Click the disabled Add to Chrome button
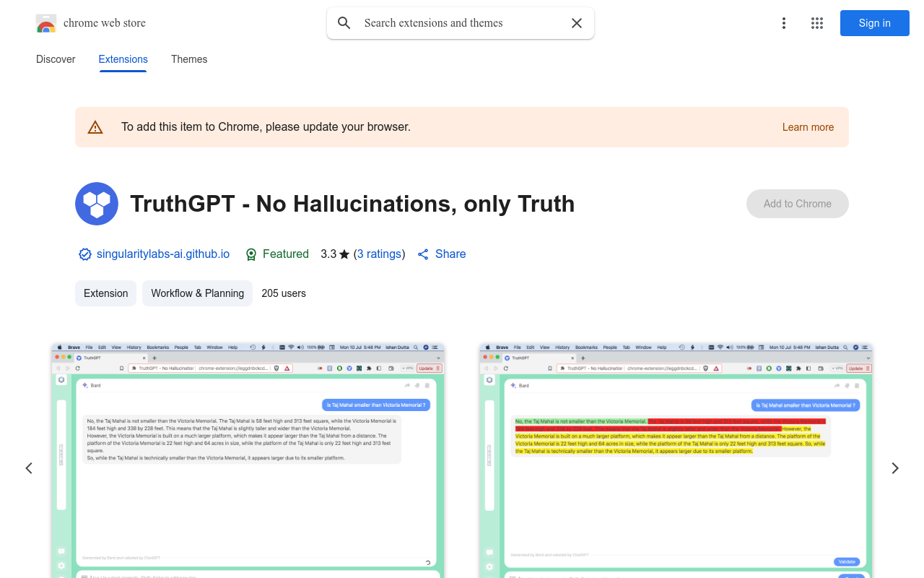Image resolution: width=924 pixels, height=578 pixels. point(798,204)
